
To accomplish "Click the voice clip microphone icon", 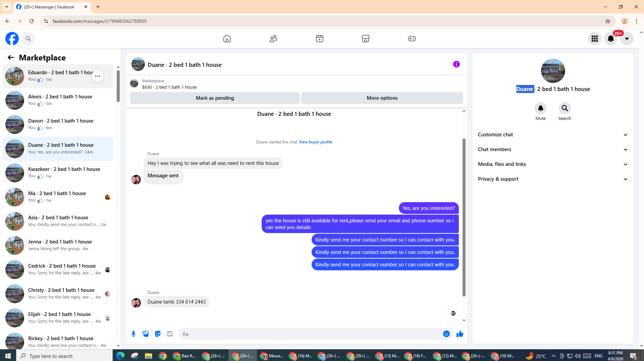I will coord(133,334).
